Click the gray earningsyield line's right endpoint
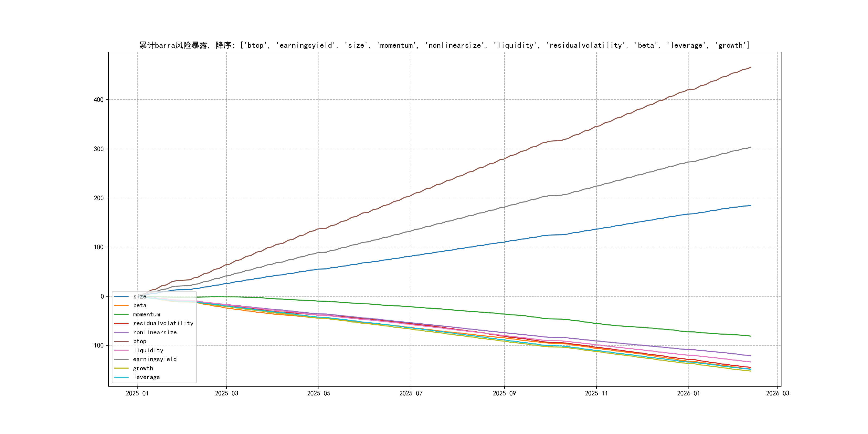Screen dimensions: 868x434 click(x=750, y=147)
